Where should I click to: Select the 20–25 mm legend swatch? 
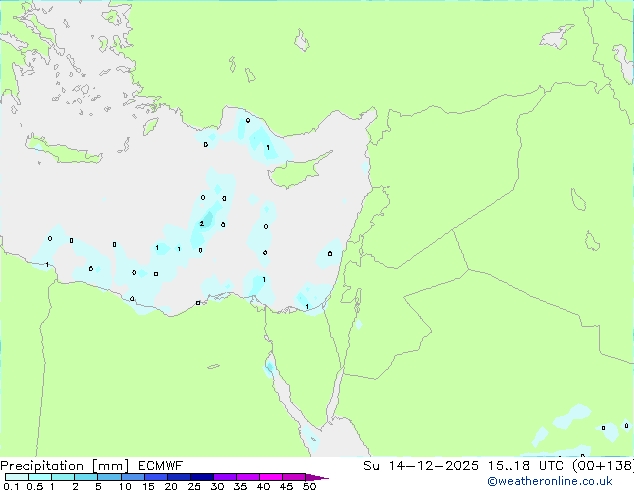click(x=178, y=477)
